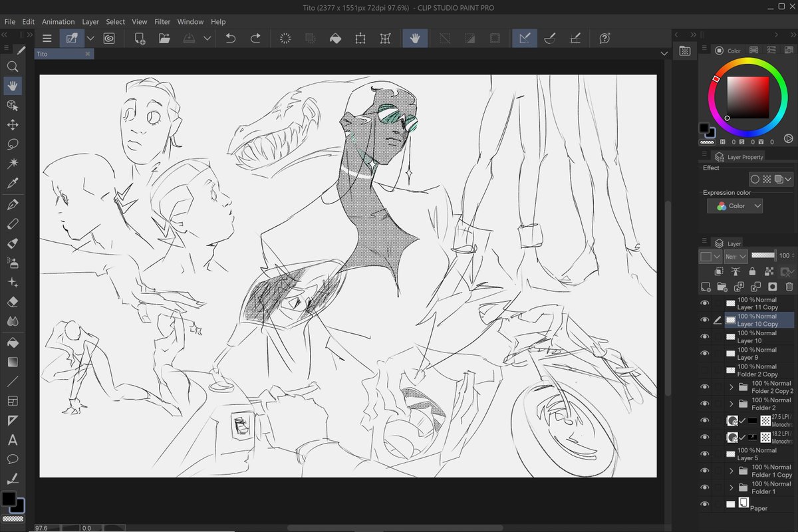Click the Mesh transformation icon
Viewport: 798px width, 532px height.
(384, 39)
